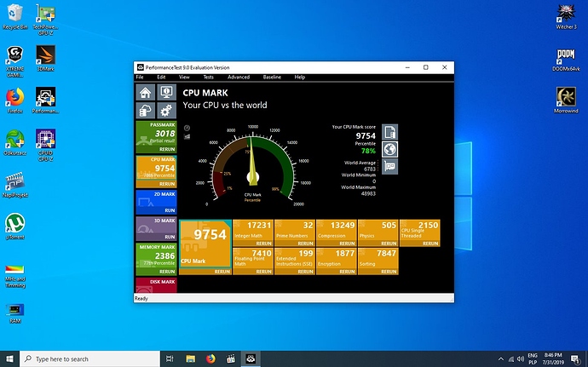
Task: Rerun the Compression test
Action: [347, 244]
